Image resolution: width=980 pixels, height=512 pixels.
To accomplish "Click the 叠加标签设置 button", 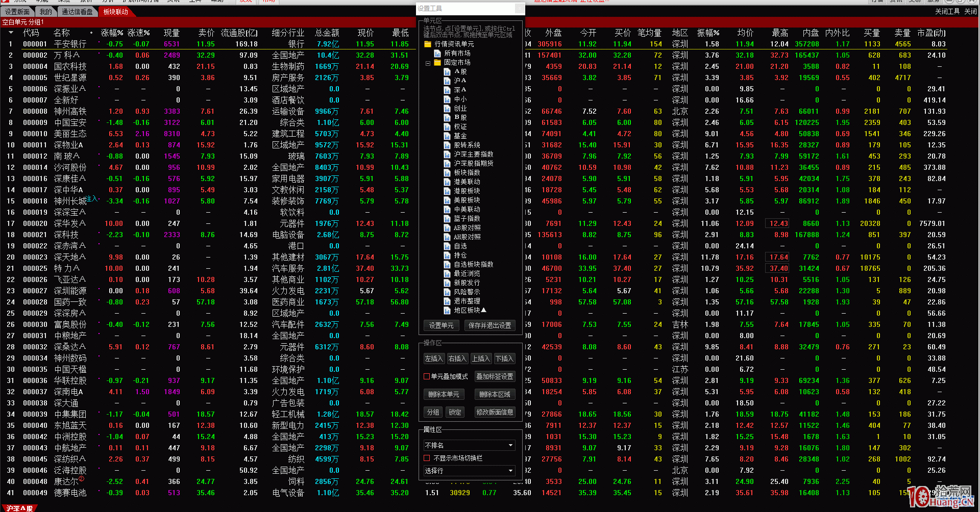I will (x=495, y=376).
